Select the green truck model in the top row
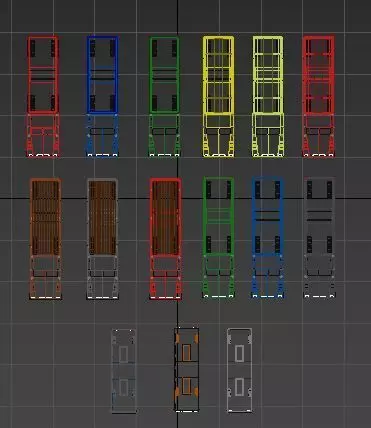 click(164, 96)
